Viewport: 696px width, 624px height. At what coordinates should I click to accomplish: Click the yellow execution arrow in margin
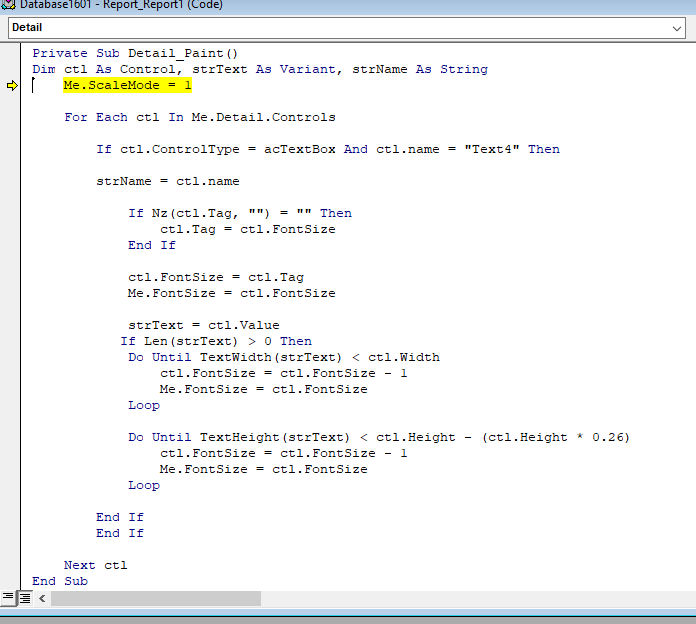click(12, 85)
